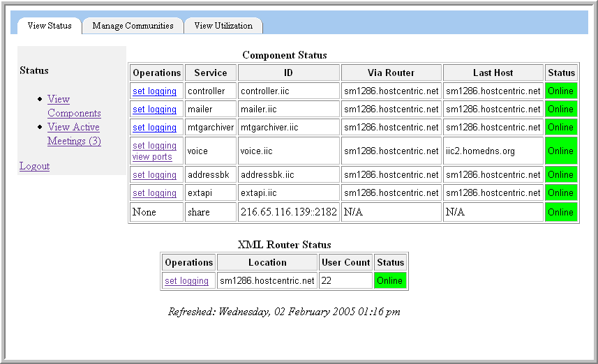The height and width of the screenshot is (364, 598).
Task: Click the extapi.iic ID cell
Action: tap(289, 193)
